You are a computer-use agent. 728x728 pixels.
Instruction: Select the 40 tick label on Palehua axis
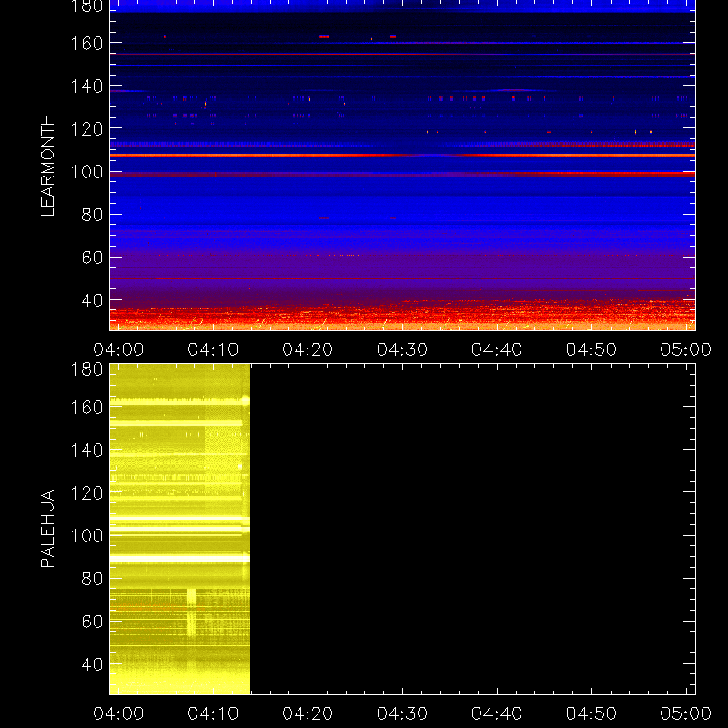[x=92, y=664]
